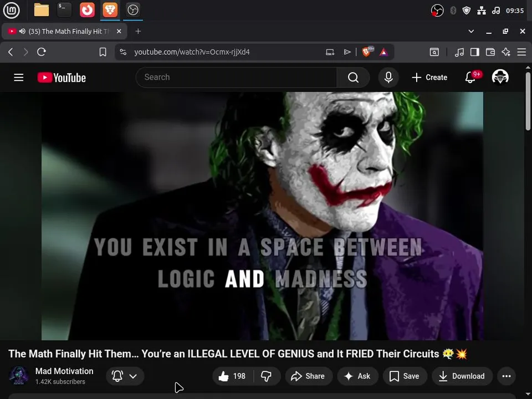Click the search magnifier button
The height and width of the screenshot is (399, 532).
353,78
